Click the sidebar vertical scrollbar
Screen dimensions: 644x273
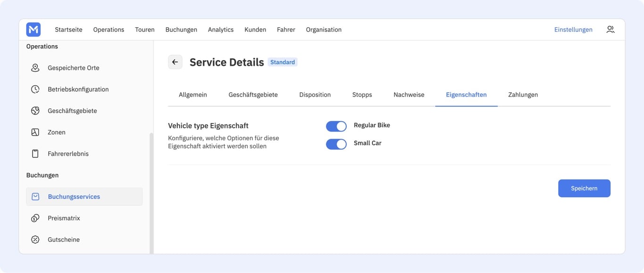coord(151,193)
